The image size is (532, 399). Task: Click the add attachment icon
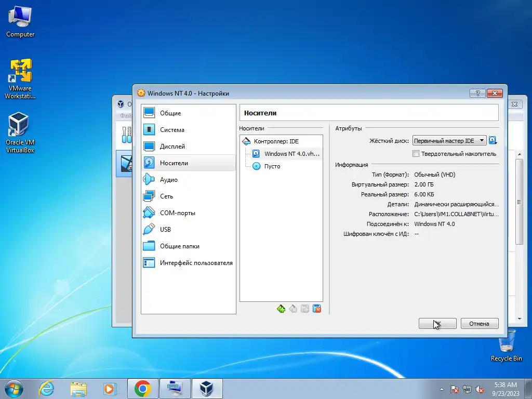(x=305, y=309)
